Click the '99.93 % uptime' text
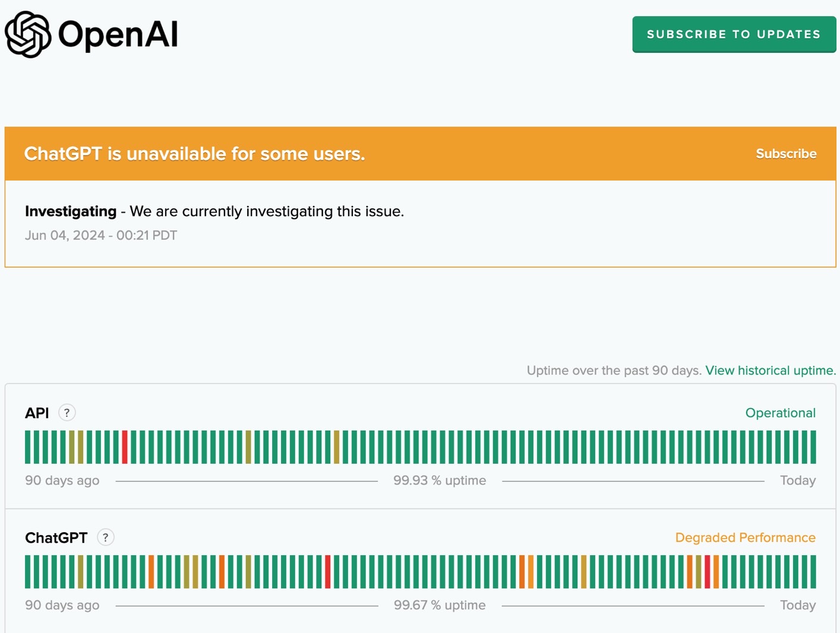Image resolution: width=840 pixels, height=633 pixels. [x=440, y=480]
